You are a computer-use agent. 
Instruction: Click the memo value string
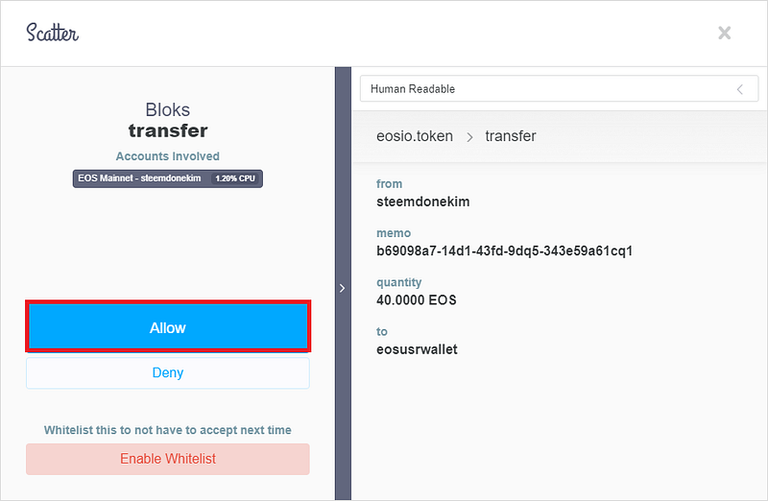click(504, 250)
